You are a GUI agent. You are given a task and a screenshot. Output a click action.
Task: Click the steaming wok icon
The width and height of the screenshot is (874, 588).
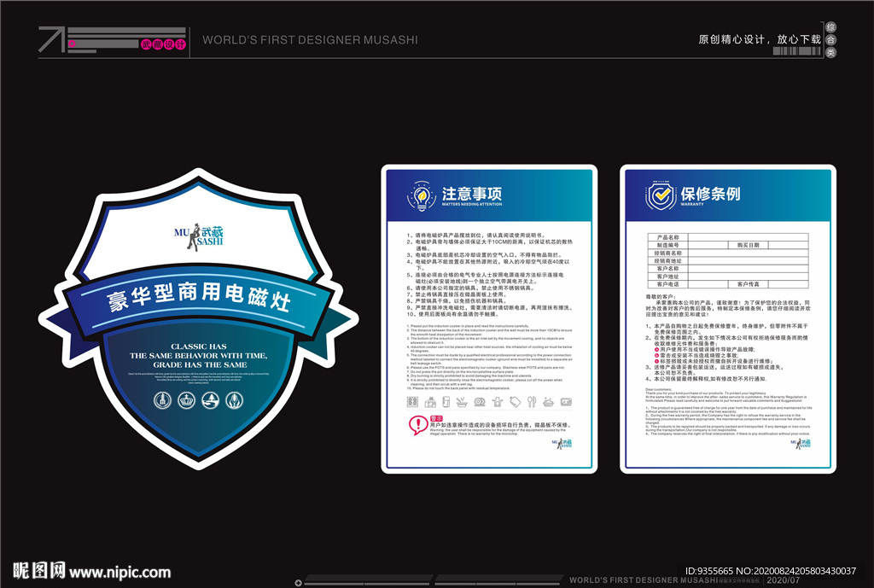[x=462, y=401]
